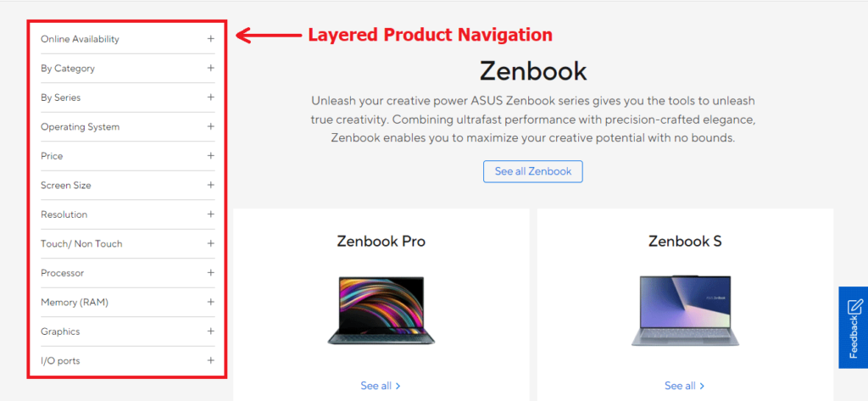
Task: Click the Zenbook S laptop image
Action: [x=685, y=309]
